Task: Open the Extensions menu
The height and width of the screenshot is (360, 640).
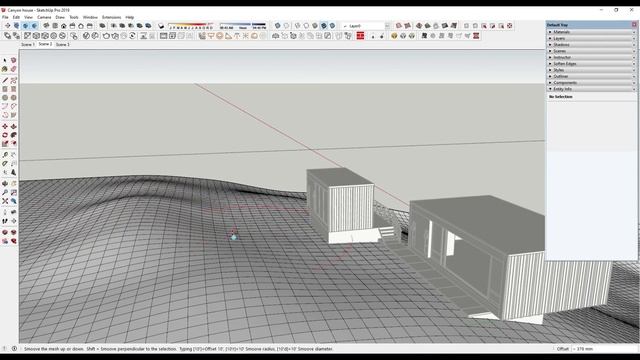Action: [111, 18]
